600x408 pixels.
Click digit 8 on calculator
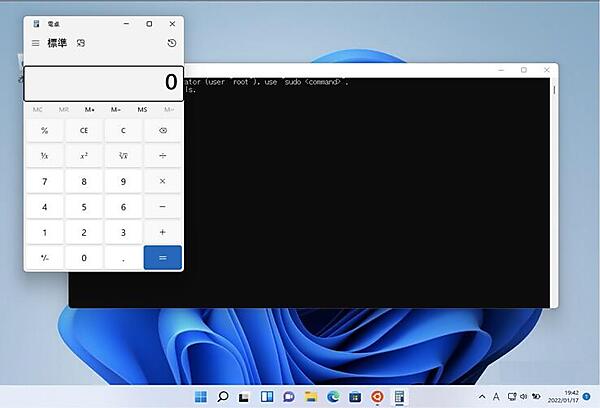pos(84,181)
